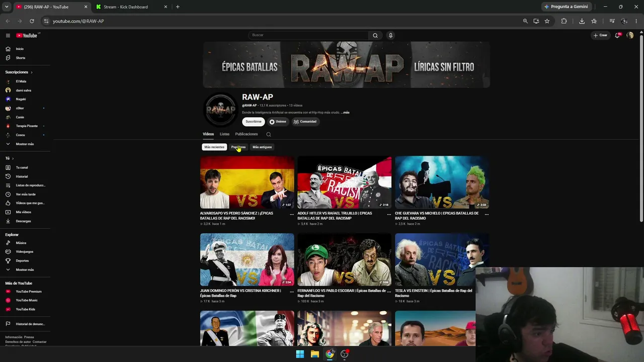
Task: Select the Populares filter chip
Action: click(x=238, y=147)
